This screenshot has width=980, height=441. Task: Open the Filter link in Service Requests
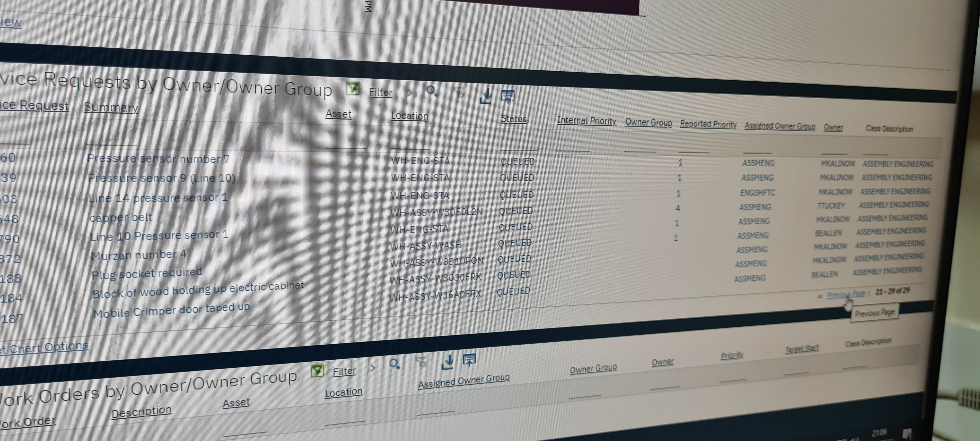click(380, 92)
